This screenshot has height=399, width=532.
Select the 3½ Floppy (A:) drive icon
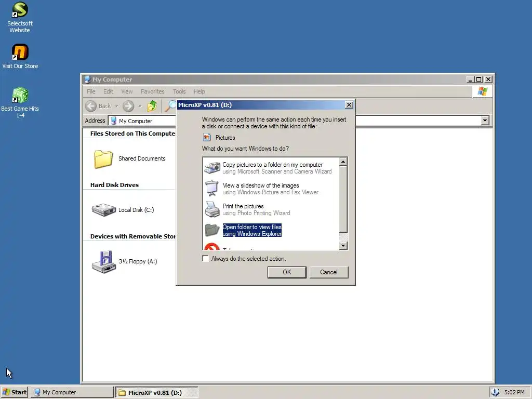pyautogui.click(x=104, y=262)
